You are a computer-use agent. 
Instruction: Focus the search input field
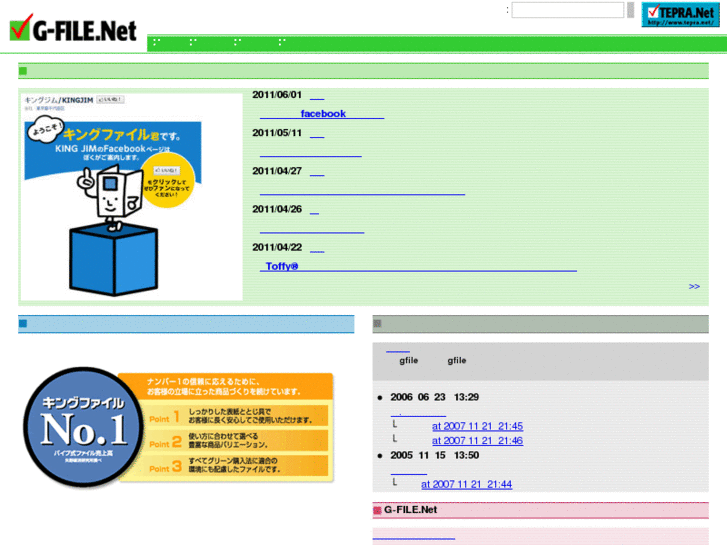tap(568, 10)
